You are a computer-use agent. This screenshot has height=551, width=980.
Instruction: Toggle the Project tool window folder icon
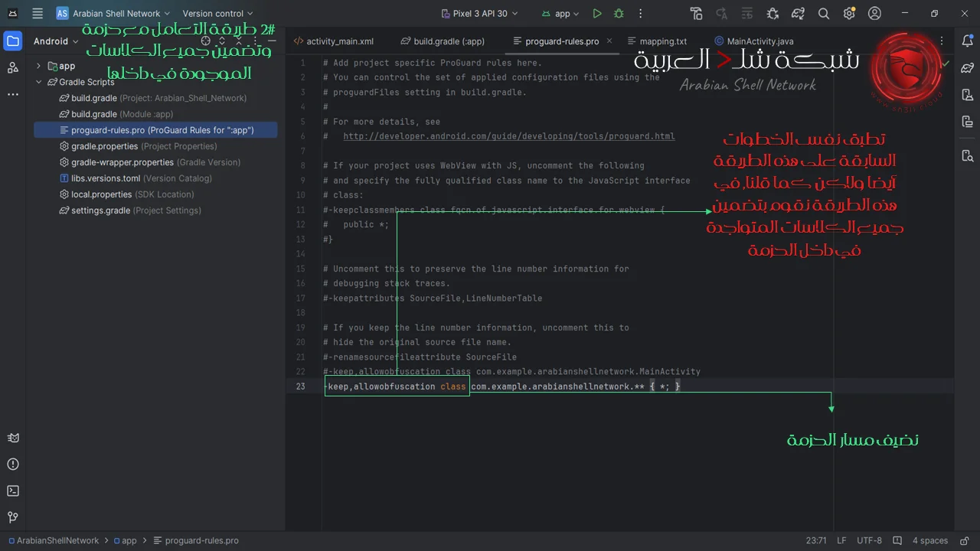pyautogui.click(x=13, y=41)
